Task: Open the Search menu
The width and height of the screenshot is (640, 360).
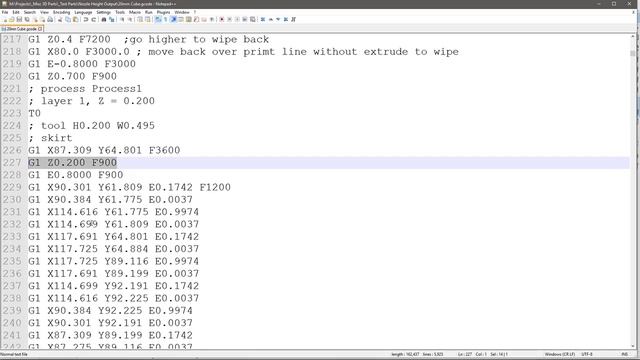Action: tap(30, 12)
